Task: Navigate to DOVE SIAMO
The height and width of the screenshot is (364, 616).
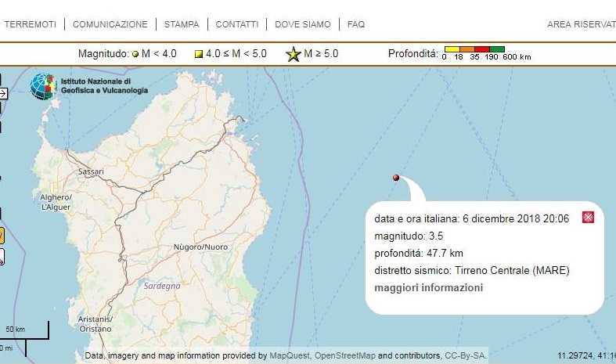Action: pos(303,24)
